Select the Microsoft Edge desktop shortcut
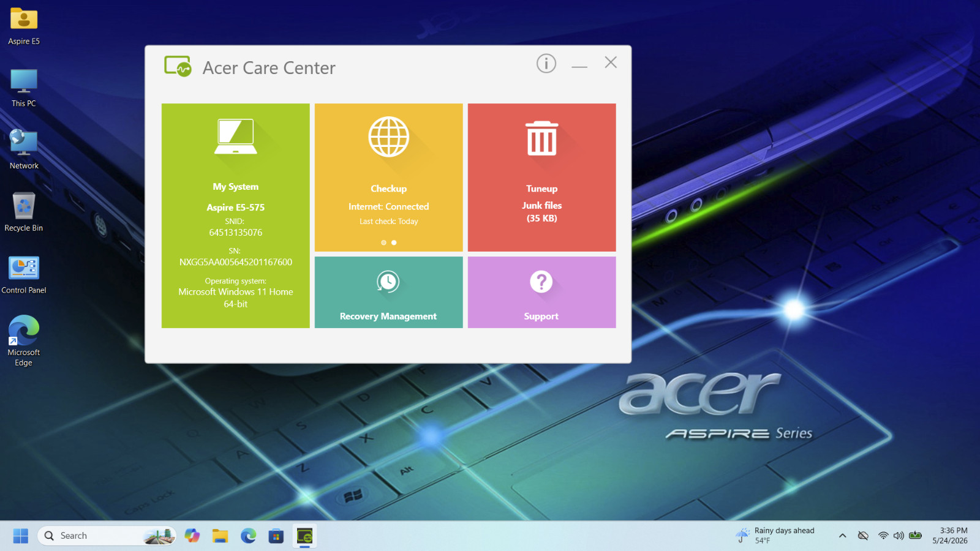The image size is (980, 551). pyautogui.click(x=24, y=340)
